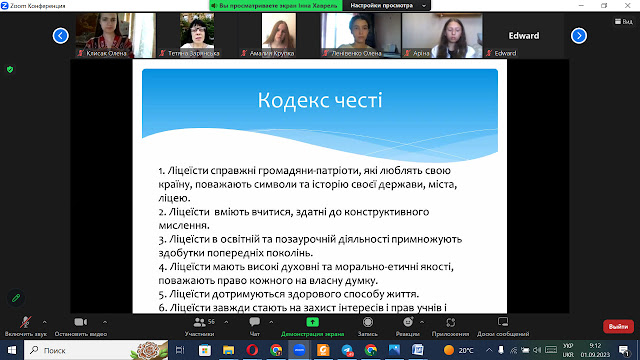
Task: Open Telegram from taskbar
Action: 347,350
